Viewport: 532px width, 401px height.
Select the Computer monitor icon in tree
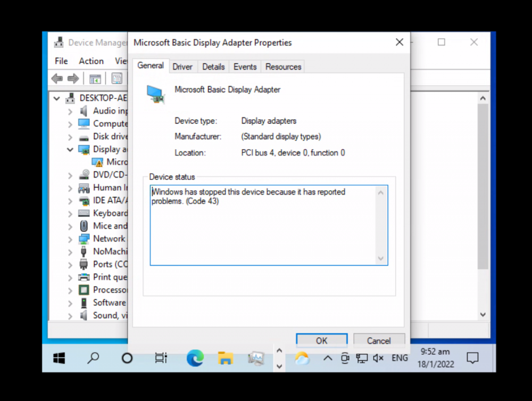pos(84,124)
